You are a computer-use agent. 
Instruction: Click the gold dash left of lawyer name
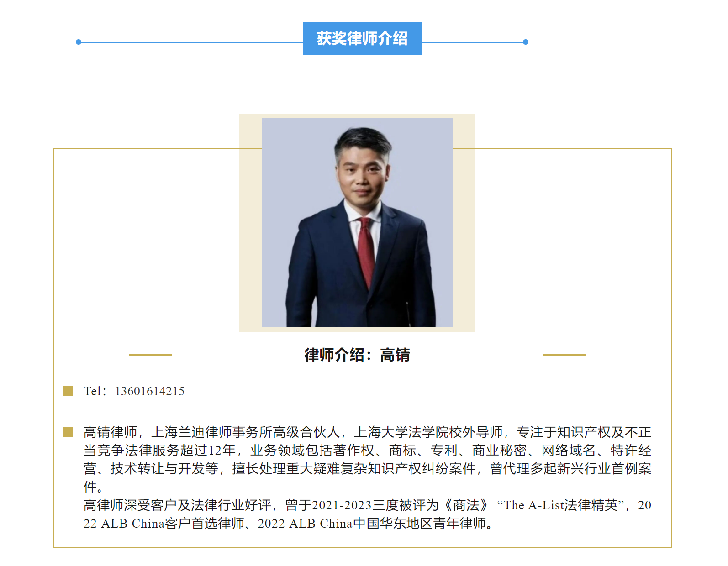coord(151,354)
